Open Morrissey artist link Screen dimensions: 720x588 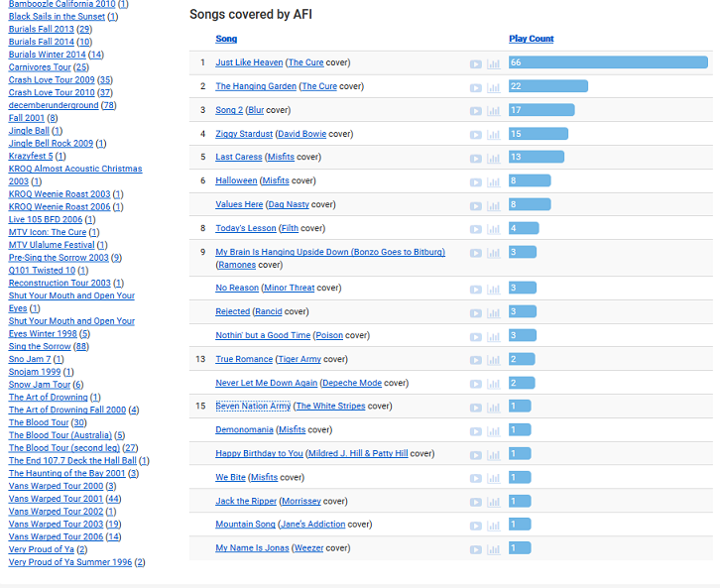(301, 502)
